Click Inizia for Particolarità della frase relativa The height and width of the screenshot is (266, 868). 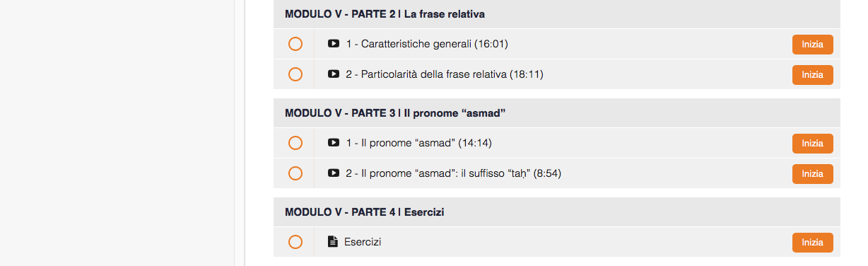click(812, 75)
